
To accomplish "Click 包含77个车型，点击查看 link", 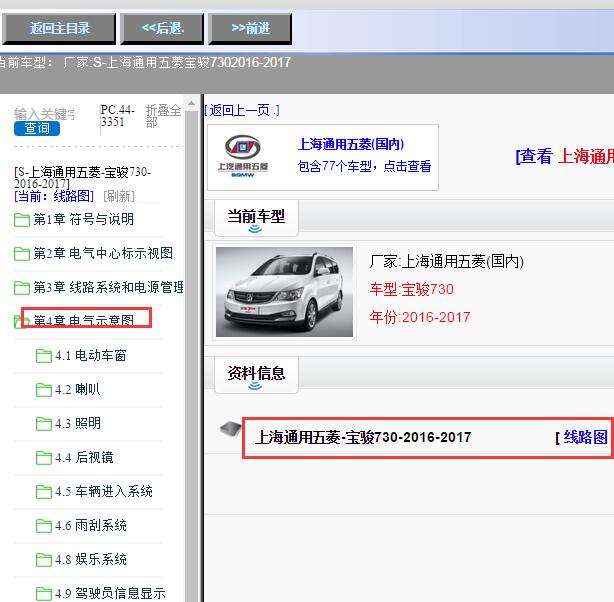I will click(x=364, y=166).
